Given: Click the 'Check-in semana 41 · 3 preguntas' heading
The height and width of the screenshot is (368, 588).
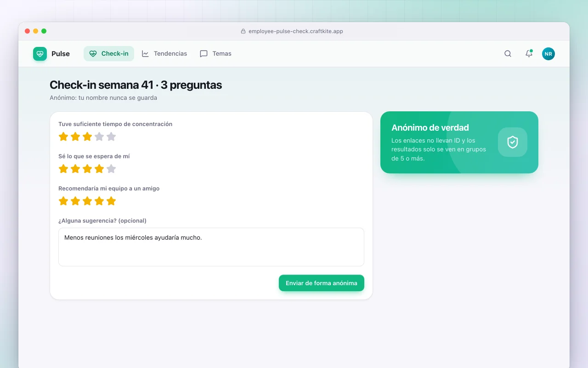Looking at the screenshot, I should (x=136, y=85).
